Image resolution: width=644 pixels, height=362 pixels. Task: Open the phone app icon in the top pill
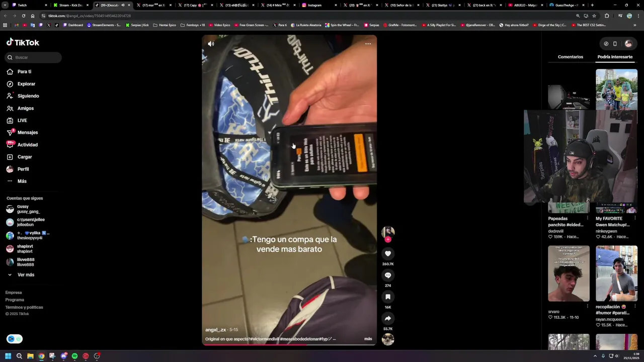(x=615, y=44)
